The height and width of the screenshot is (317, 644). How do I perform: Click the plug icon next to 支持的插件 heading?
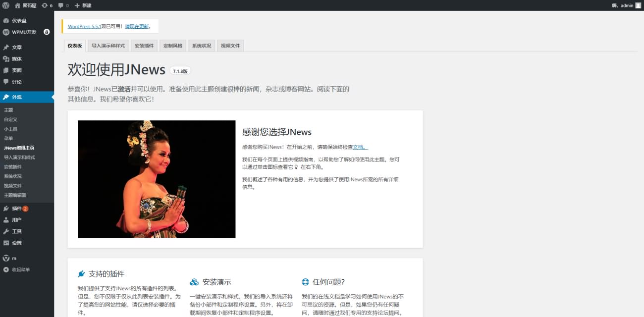[x=81, y=274]
